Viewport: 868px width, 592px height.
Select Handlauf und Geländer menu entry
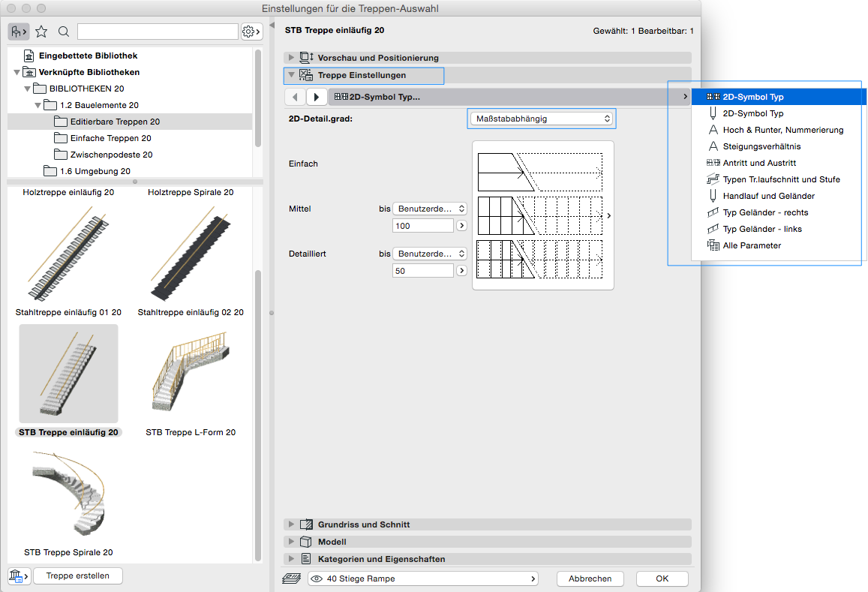click(768, 196)
